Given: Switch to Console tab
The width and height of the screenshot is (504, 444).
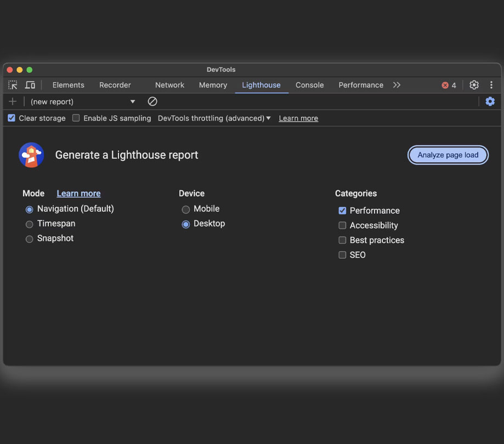Looking at the screenshot, I should click(309, 85).
